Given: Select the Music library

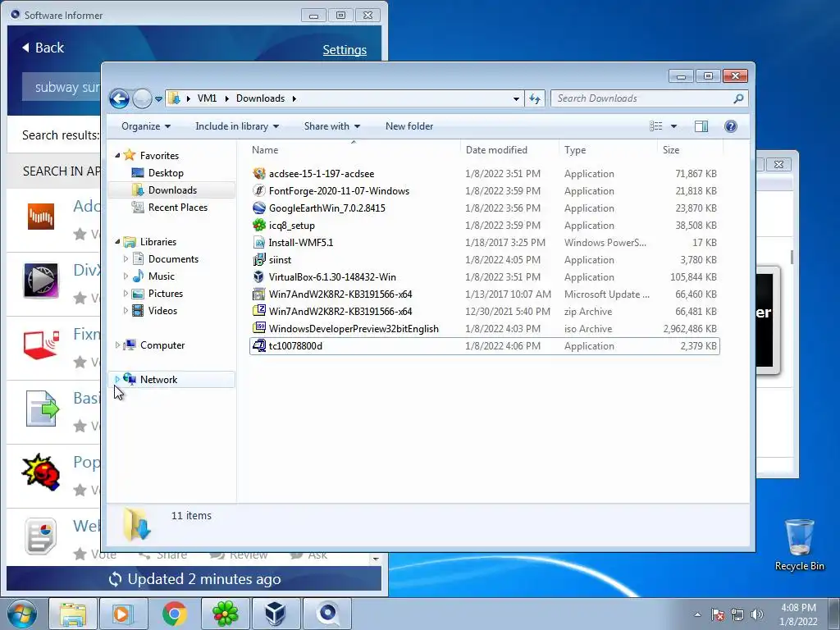Looking at the screenshot, I should (161, 276).
